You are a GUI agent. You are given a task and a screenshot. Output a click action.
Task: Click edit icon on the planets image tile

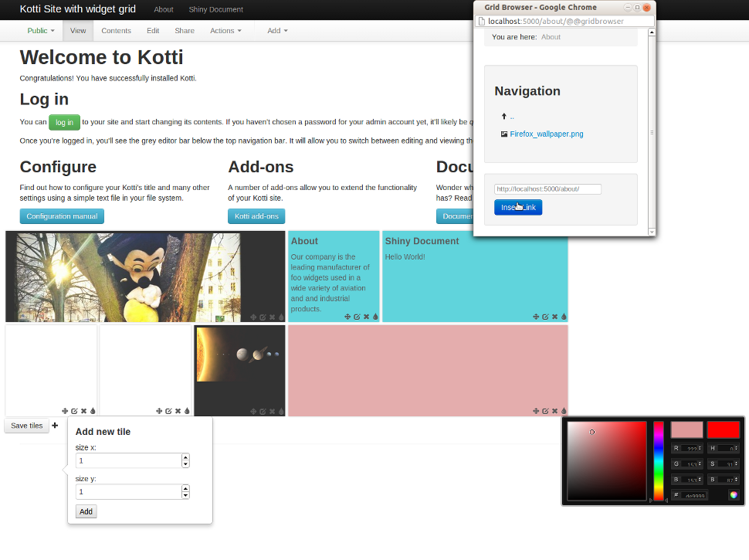click(x=263, y=412)
